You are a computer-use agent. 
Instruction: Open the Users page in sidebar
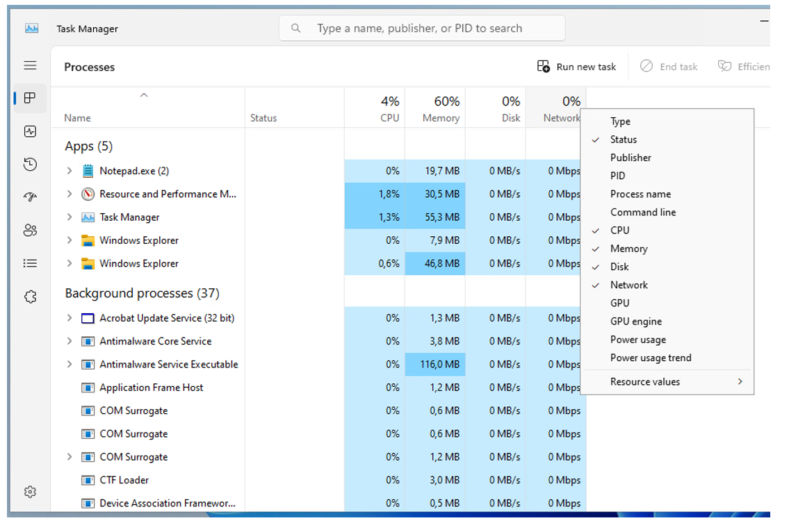(x=30, y=231)
